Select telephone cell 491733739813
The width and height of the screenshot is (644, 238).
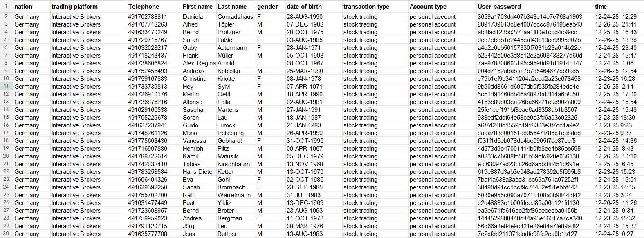tap(154, 87)
